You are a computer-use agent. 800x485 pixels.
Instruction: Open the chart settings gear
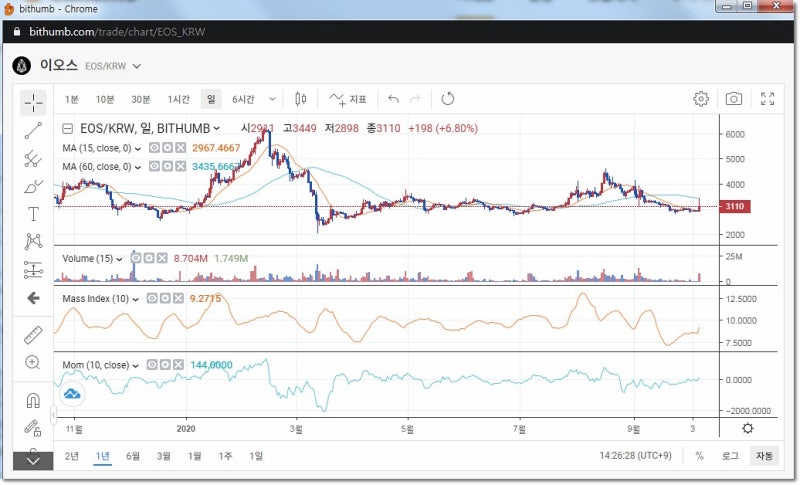pyautogui.click(x=701, y=98)
